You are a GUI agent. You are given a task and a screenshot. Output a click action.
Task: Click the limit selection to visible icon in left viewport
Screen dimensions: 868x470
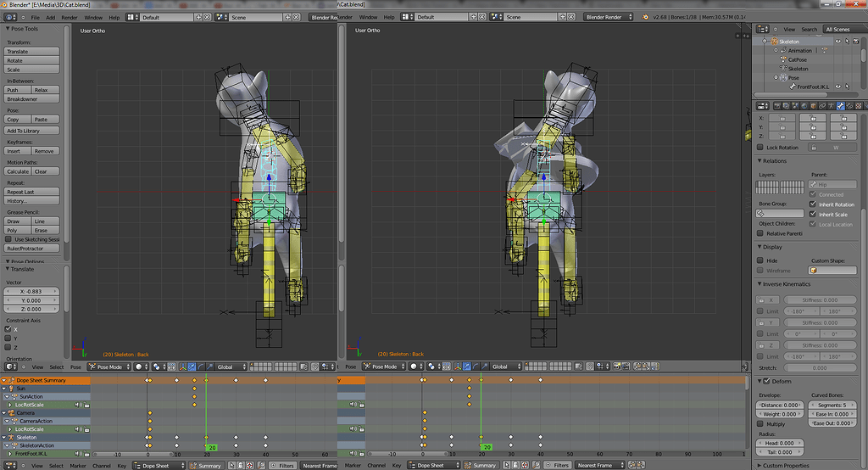coord(303,366)
